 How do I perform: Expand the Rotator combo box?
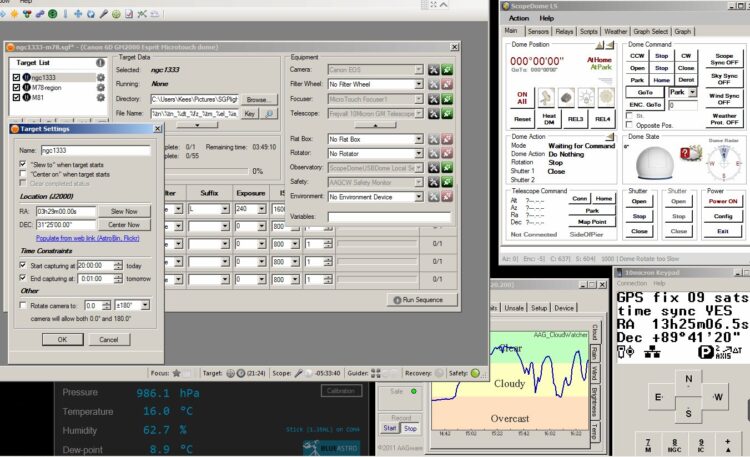(x=419, y=154)
